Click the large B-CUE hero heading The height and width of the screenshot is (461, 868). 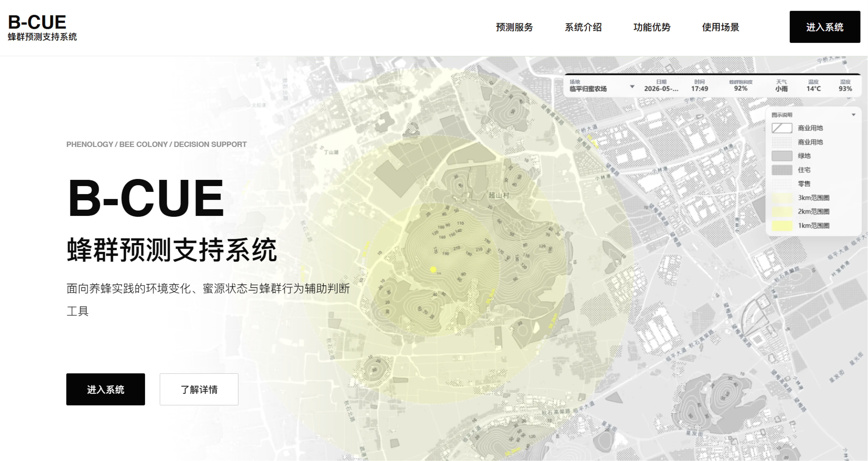point(146,198)
